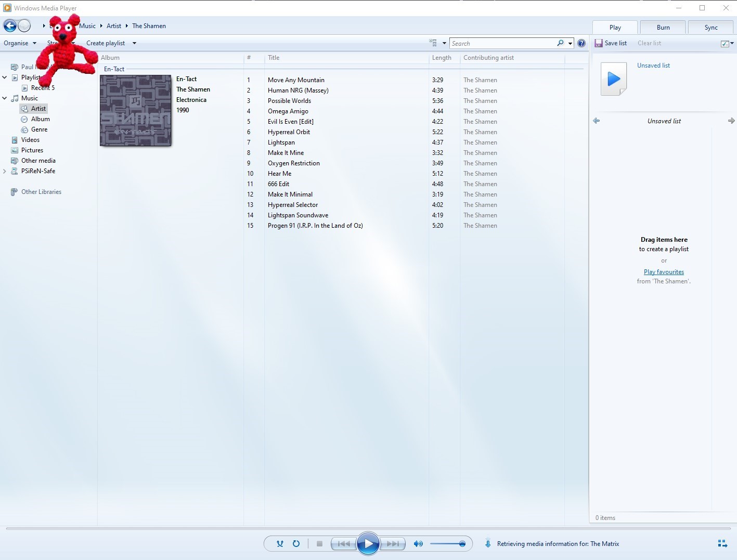Go to next list with right arrow
737x560 pixels.
[731, 121]
